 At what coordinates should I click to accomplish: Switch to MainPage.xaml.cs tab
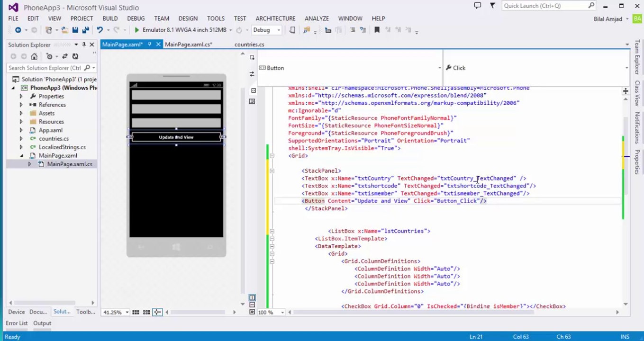[x=188, y=45]
